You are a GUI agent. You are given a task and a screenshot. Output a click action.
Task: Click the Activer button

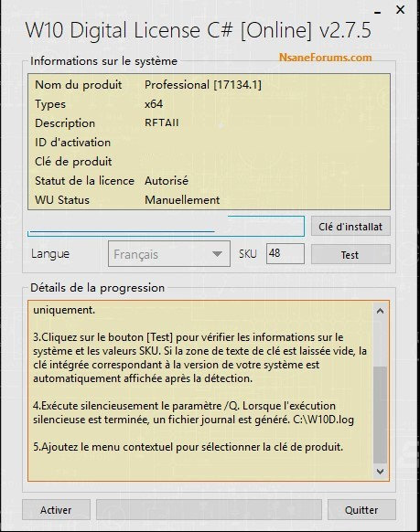pos(56,510)
